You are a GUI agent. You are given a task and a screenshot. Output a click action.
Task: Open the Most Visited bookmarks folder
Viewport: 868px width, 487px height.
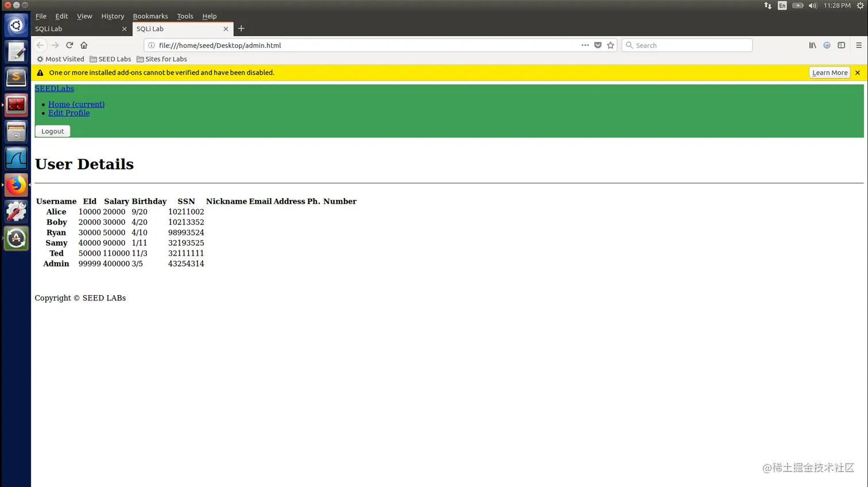(x=60, y=59)
